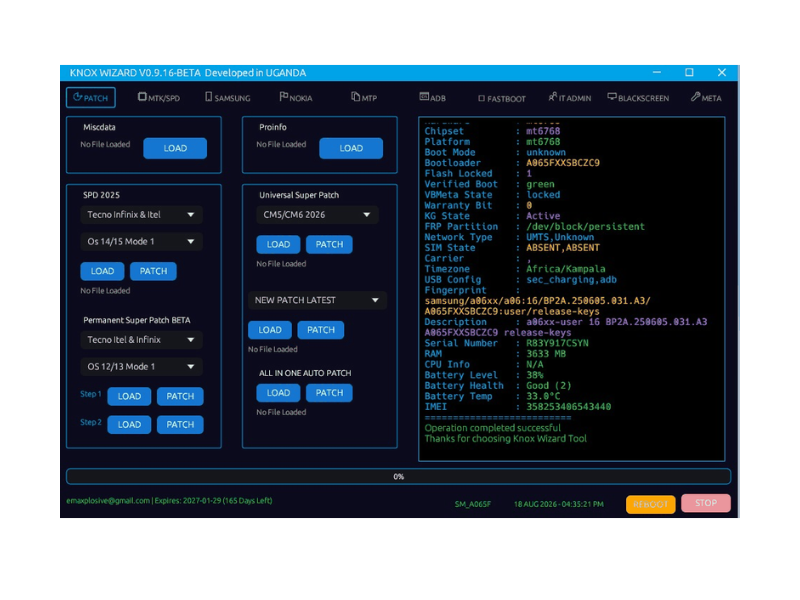The height and width of the screenshot is (600, 800).
Task: Click the date and time status text
Action: [559, 504]
